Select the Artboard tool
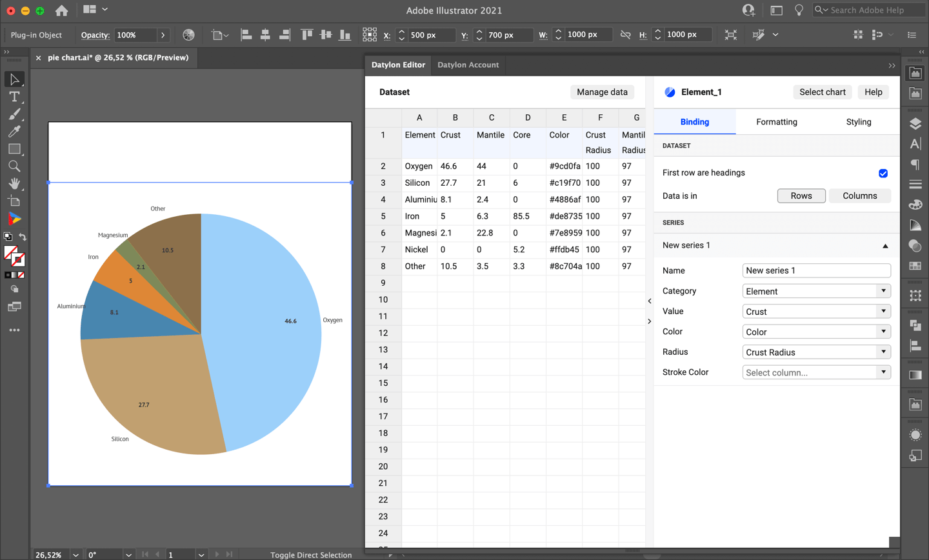This screenshot has width=929, height=560. (14, 201)
